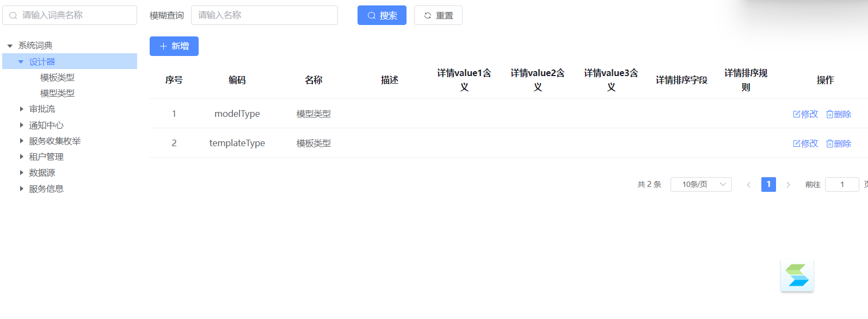Select 模型类型 in the tree

pos(57,93)
